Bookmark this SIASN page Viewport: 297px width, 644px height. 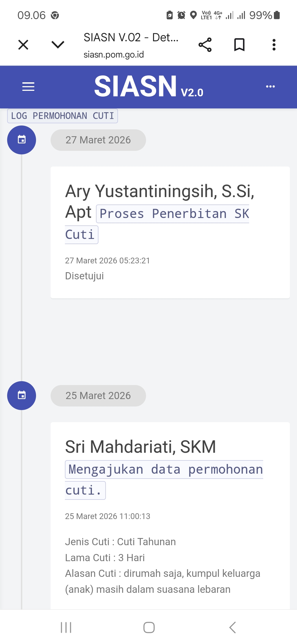239,45
